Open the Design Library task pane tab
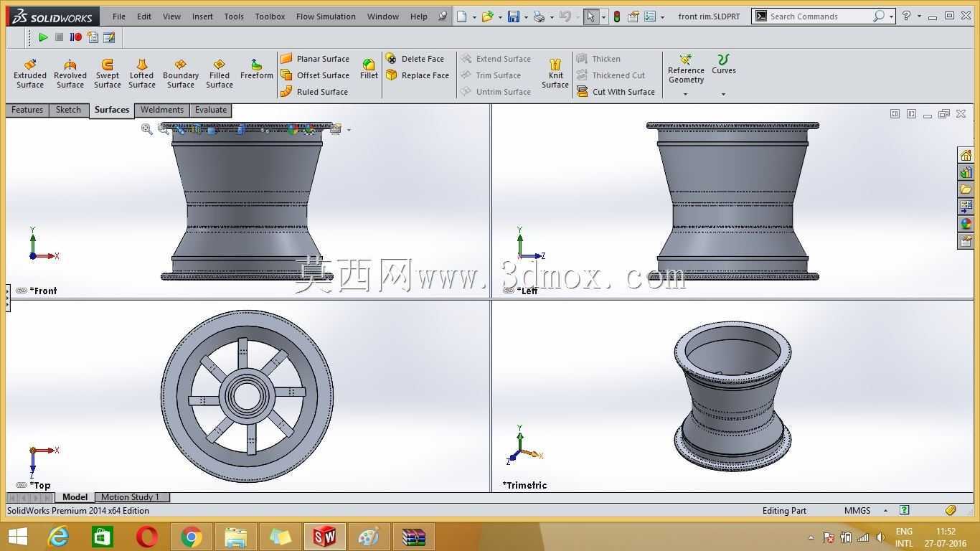The width and height of the screenshot is (980, 551). coord(966,172)
